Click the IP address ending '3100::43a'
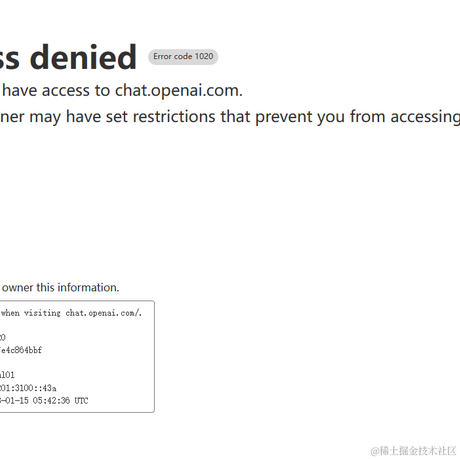 coord(28,388)
